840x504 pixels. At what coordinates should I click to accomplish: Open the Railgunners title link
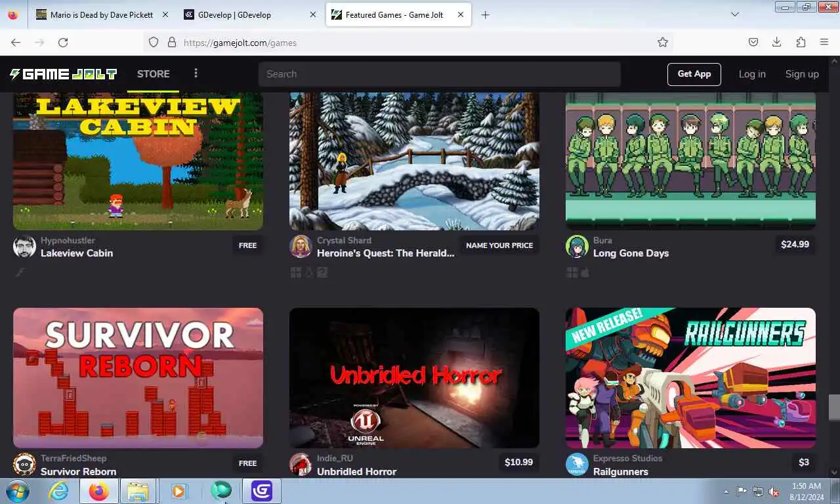point(620,471)
